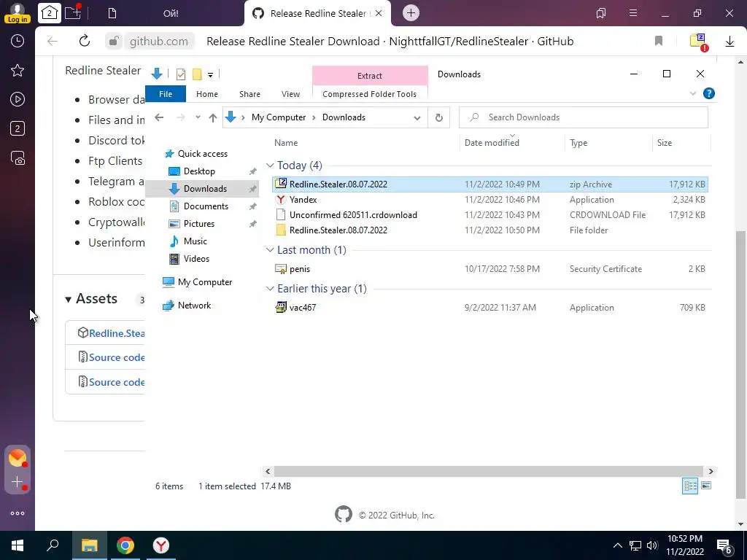
Task: Refresh the Downloads folder view
Action: coord(438,117)
